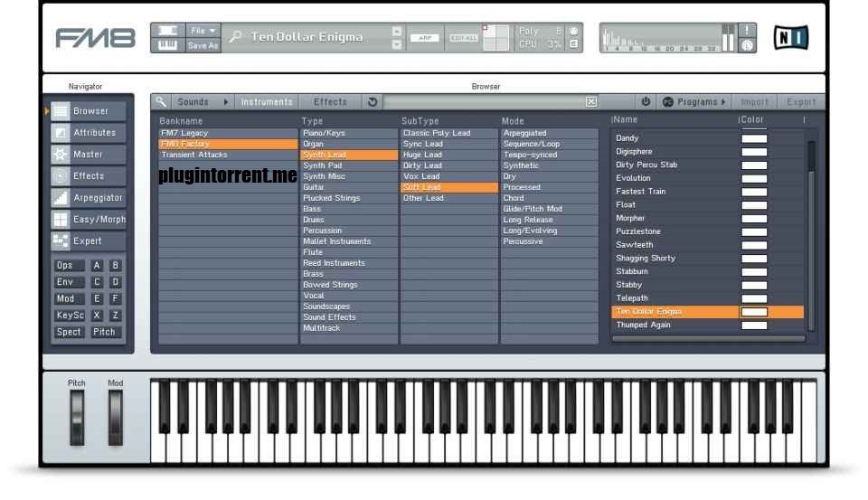
Task: Select operator A button
Action: pos(97,265)
